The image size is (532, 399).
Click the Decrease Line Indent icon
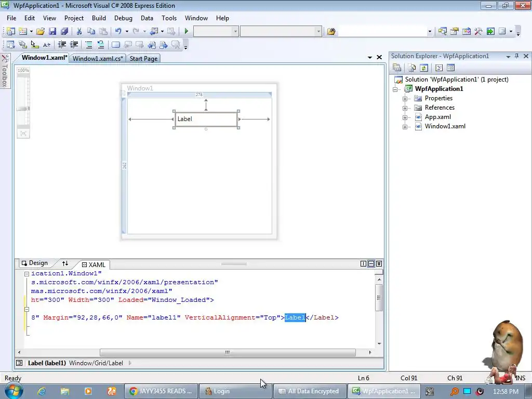pos(62,45)
